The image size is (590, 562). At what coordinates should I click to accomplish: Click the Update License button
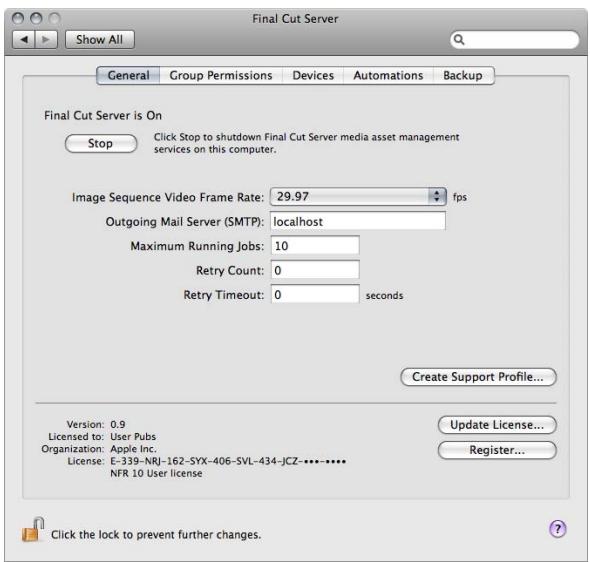pyautogui.click(x=497, y=425)
